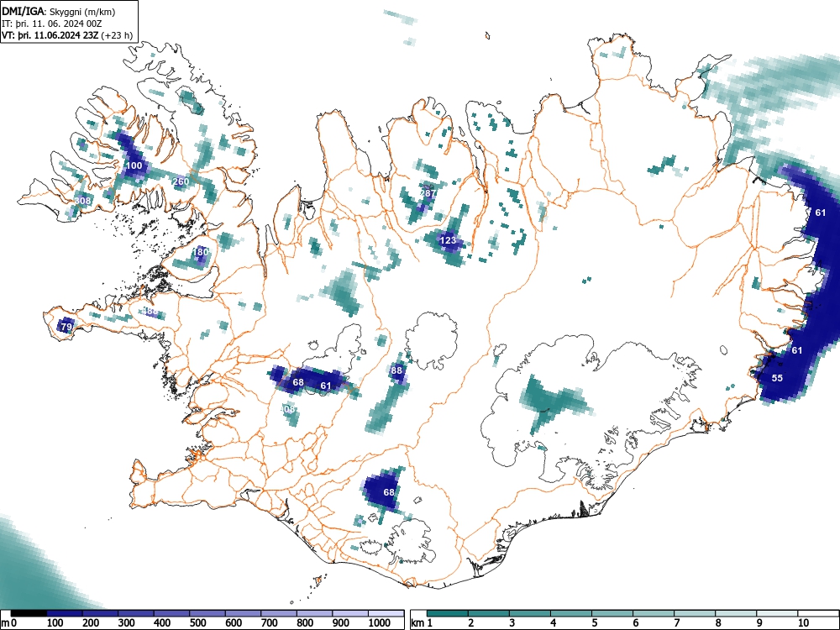This screenshot has width=840, height=630.
Task: Click the '10' tick on the km legend
Action: 802,623
